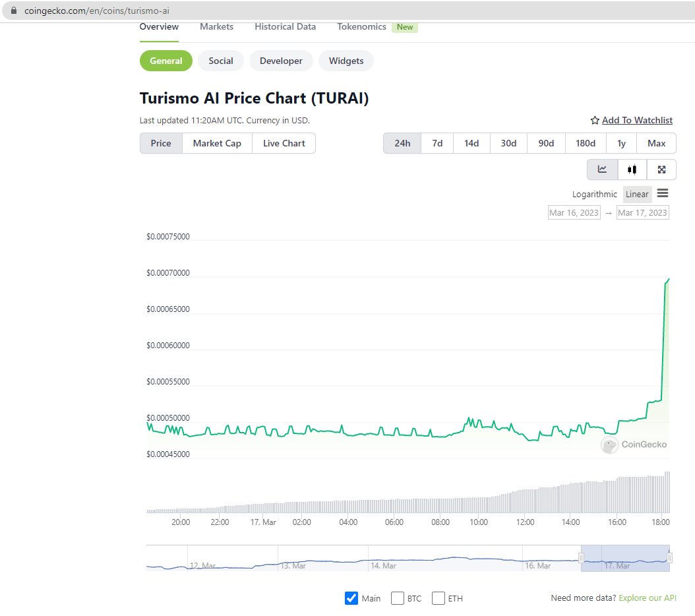Viewport: 695px width, 616px height.
Task: Select the line chart view icon
Action: point(601,169)
